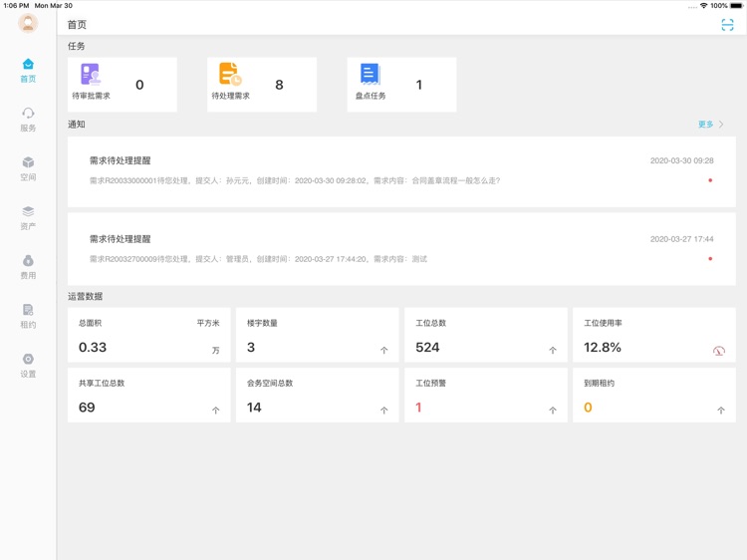
Task: Click the 14 value in 会务空间总数
Action: (x=254, y=408)
